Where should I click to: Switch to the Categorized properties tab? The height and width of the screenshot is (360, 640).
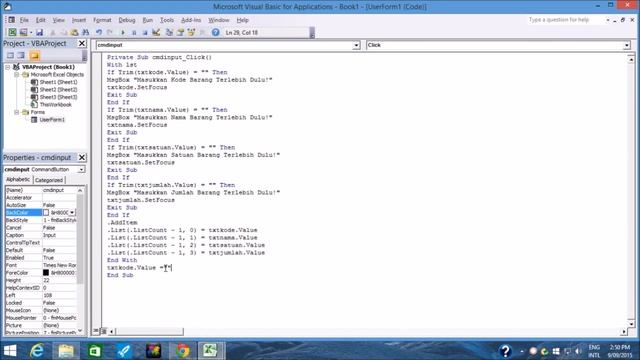49,180
